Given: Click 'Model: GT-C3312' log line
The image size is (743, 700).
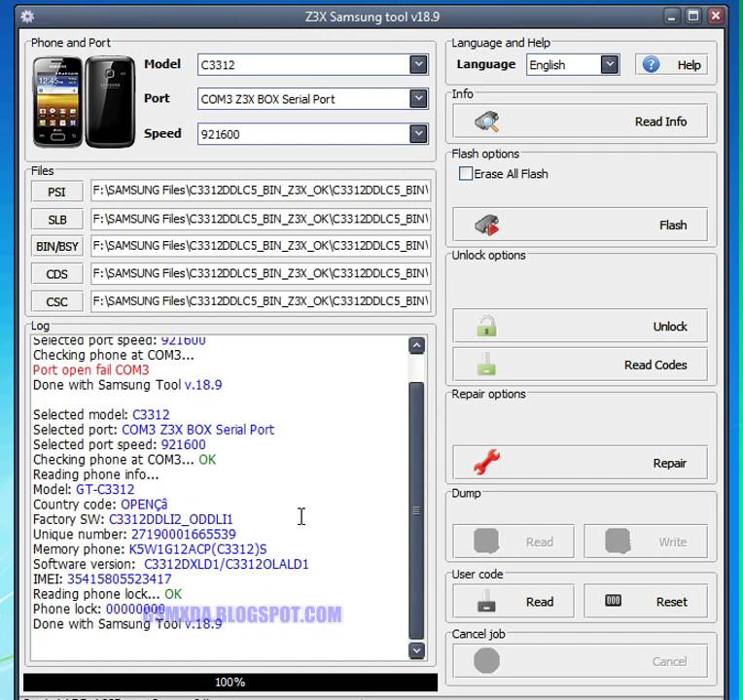Looking at the screenshot, I should click(84, 489).
